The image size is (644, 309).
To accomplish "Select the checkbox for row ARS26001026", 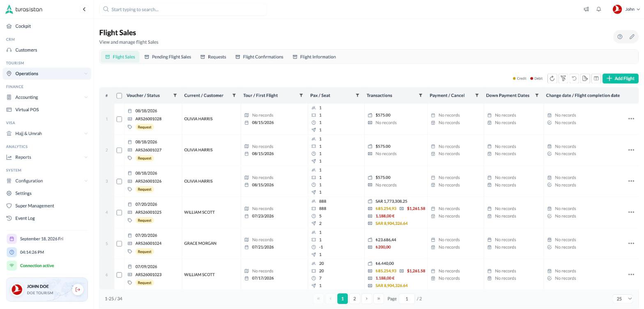I will pyautogui.click(x=119, y=181).
